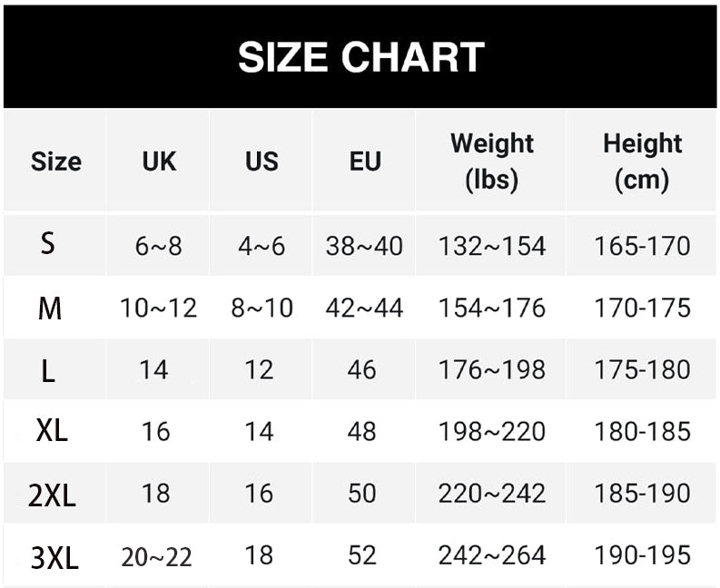Click the 3XL size row label
Viewport: 720px width, 588px height.
click(54, 558)
